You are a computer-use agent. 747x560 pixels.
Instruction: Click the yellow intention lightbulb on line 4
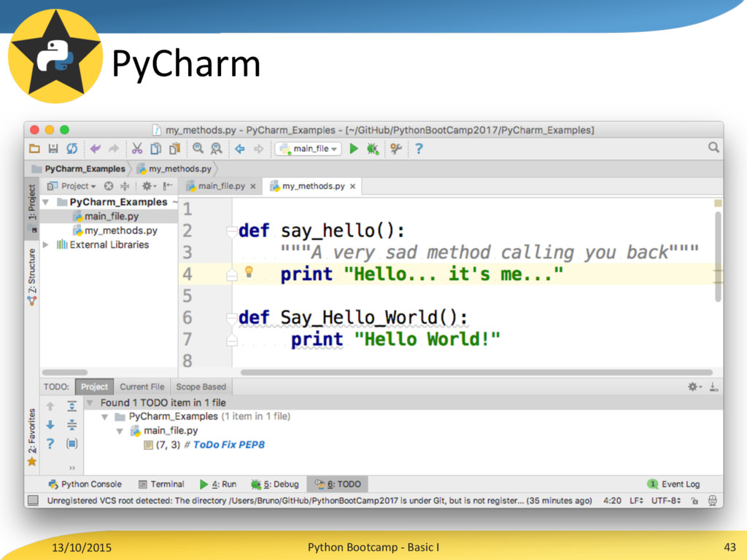[x=249, y=271]
